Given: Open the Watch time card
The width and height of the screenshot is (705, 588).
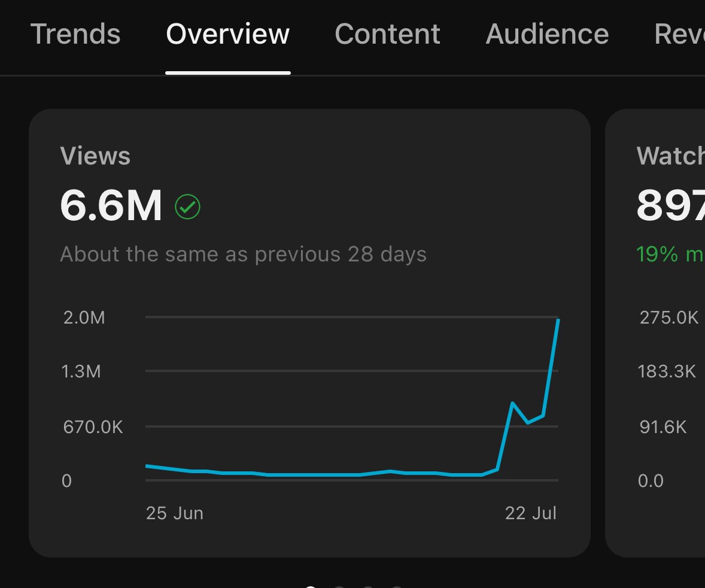Looking at the screenshot, I should point(655,333).
